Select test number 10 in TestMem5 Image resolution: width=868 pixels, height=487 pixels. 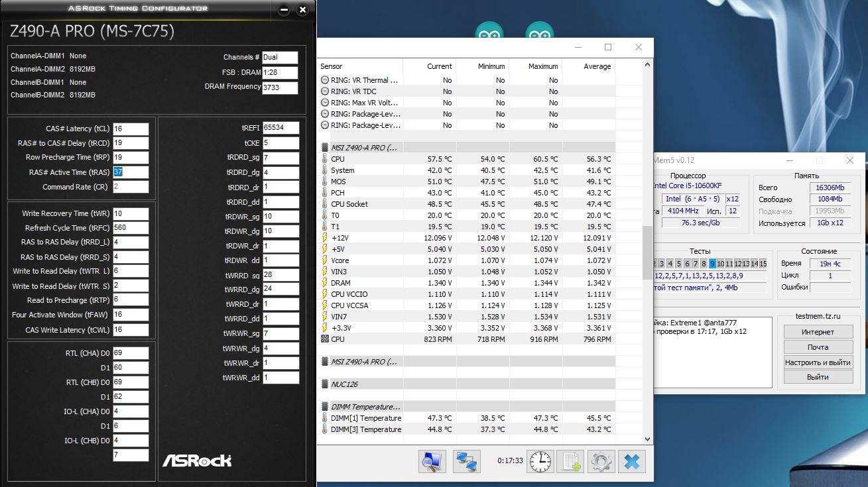tap(721, 264)
